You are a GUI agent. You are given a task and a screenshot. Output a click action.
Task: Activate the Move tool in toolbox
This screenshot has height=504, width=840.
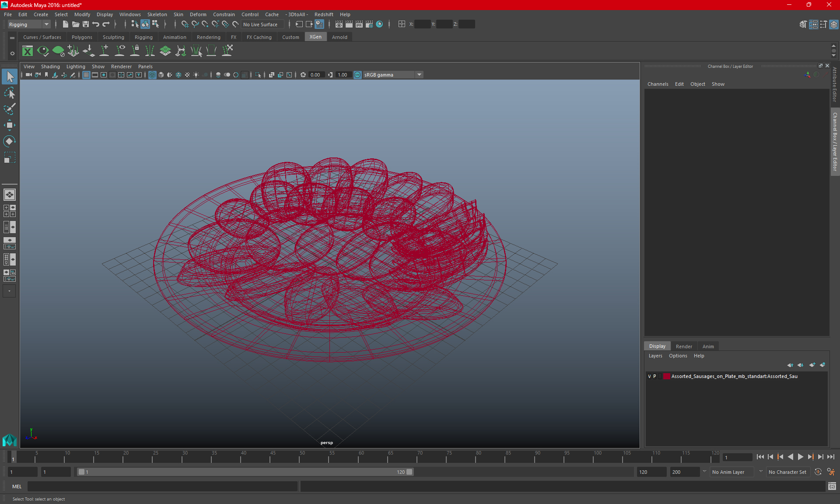(10, 125)
